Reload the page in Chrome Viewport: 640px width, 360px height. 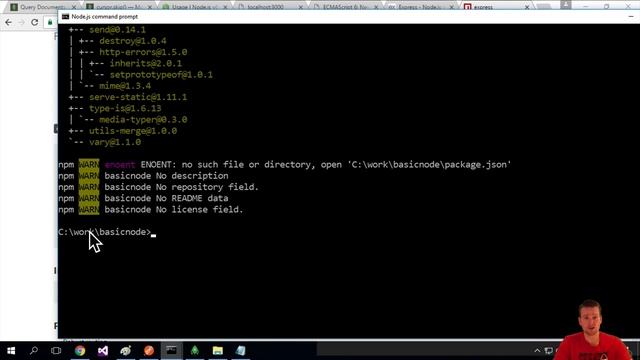tap(35, 22)
